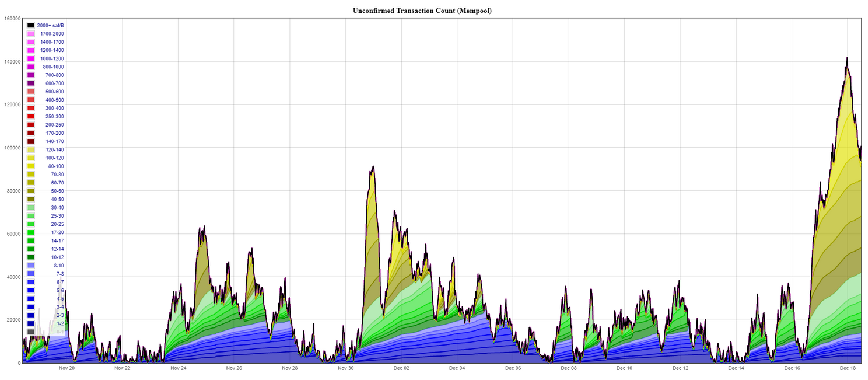Screen dimensions: 868x380
Task: Click the Dec 02 date label
Action: point(401,368)
